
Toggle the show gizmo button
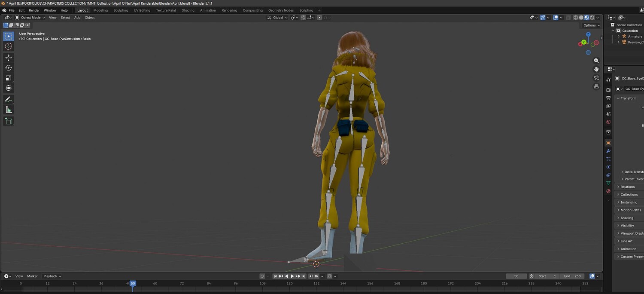[x=543, y=18]
